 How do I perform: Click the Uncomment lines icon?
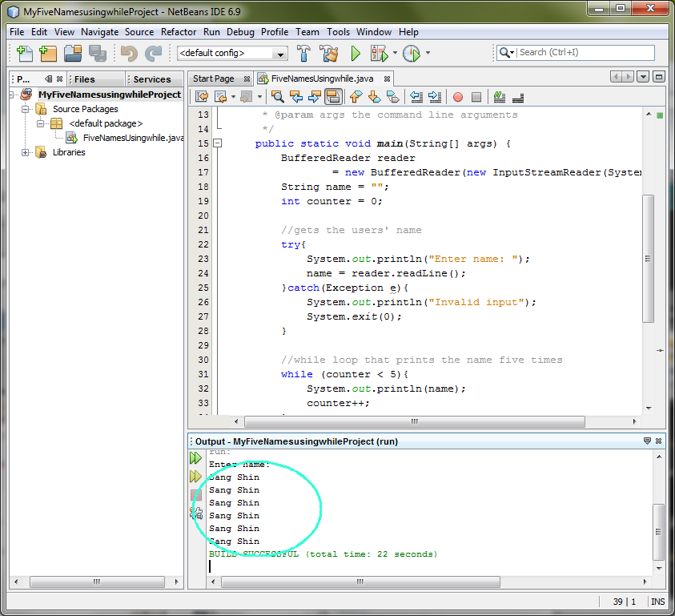tap(518, 98)
